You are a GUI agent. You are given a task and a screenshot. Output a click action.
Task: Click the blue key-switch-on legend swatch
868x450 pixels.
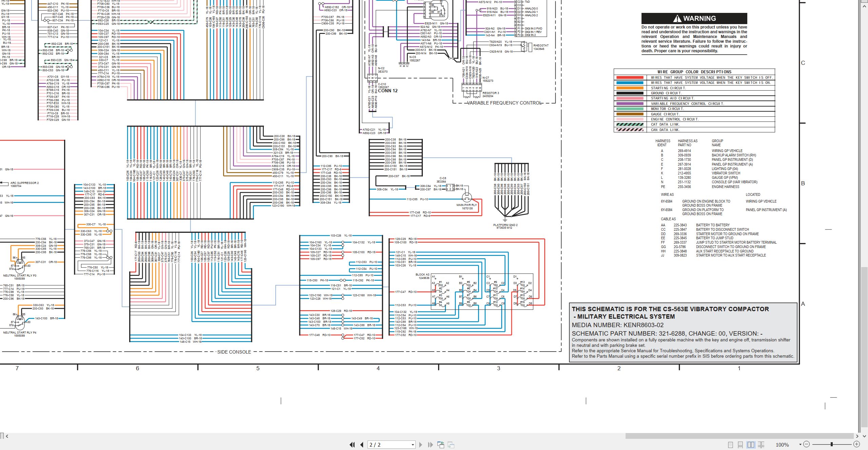click(630, 82)
